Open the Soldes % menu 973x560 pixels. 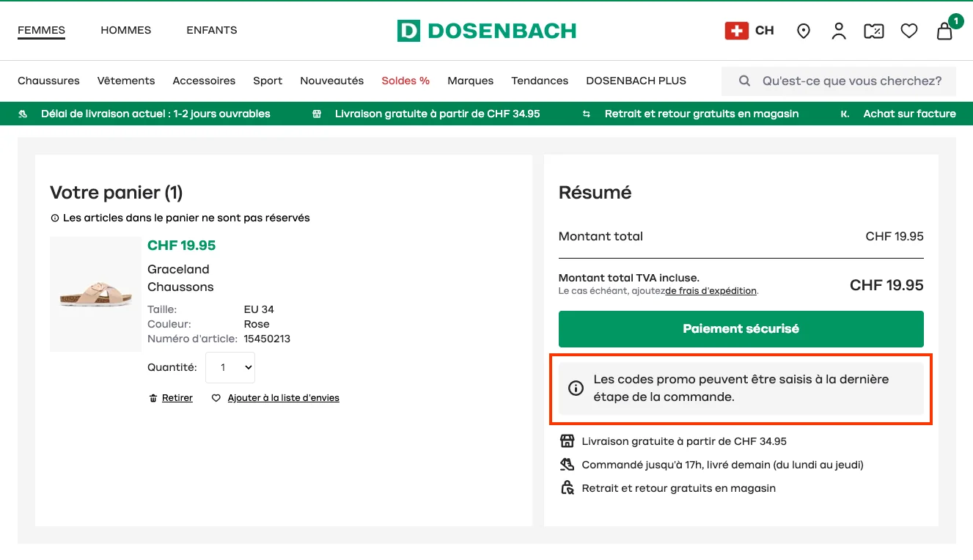tap(405, 81)
